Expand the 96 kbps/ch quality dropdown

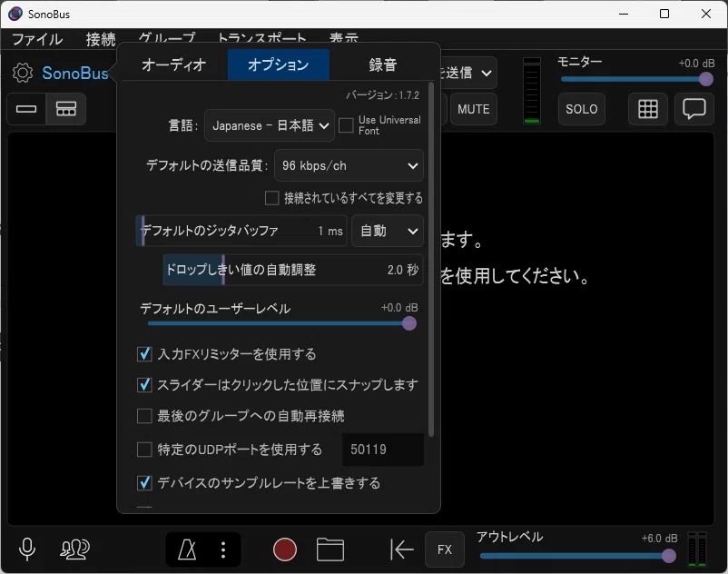tap(349, 165)
